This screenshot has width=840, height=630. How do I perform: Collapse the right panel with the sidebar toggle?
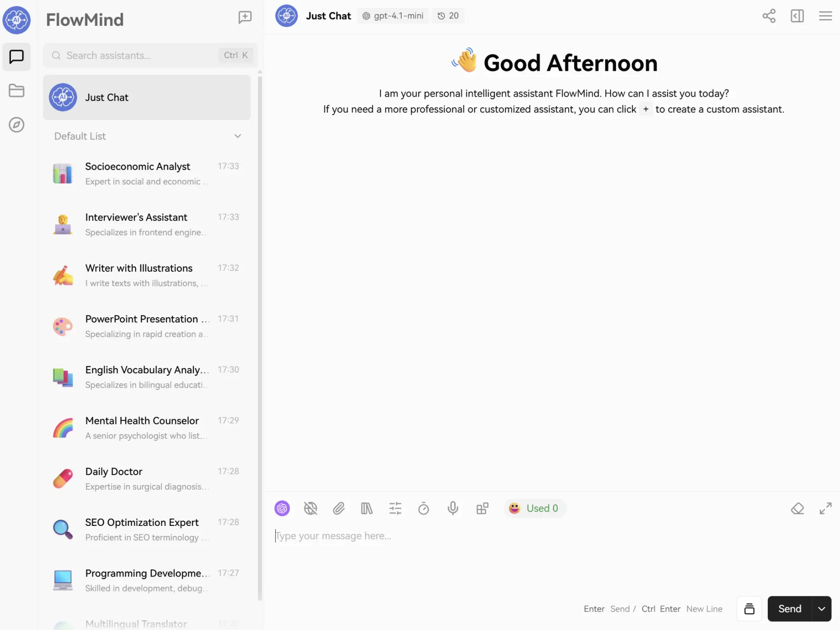[x=797, y=16]
